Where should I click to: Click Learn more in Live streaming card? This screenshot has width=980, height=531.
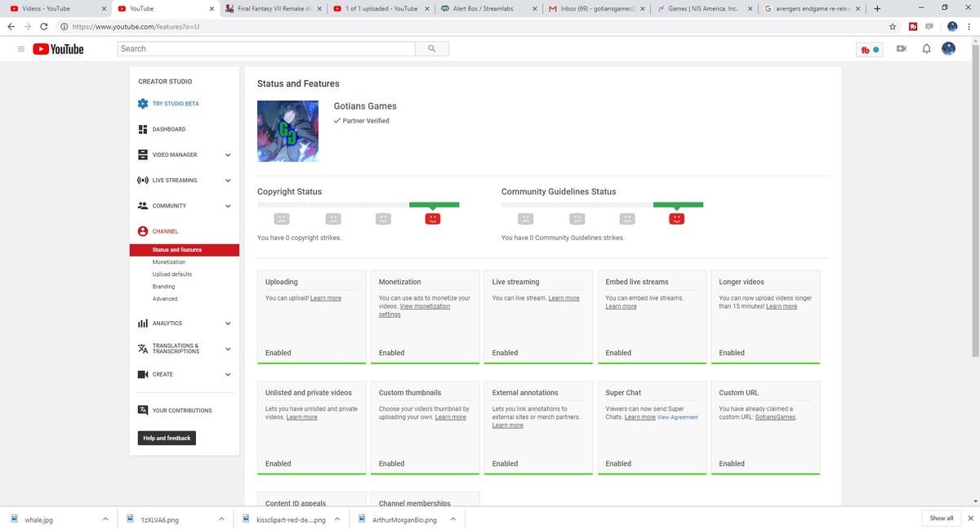point(563,298)
